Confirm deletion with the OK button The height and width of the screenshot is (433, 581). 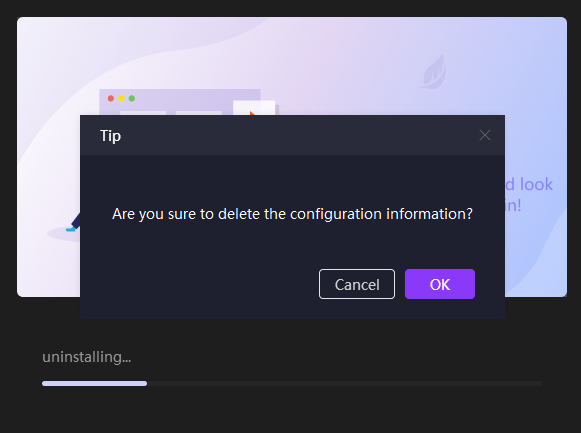[x=440, y=284]
